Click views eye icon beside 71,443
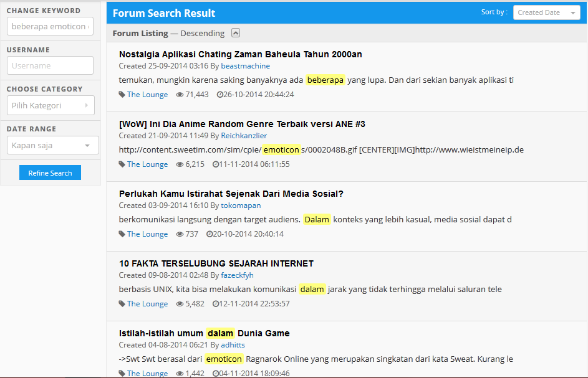588x378 pixels. pyautogui.click(x=180, y=95)
